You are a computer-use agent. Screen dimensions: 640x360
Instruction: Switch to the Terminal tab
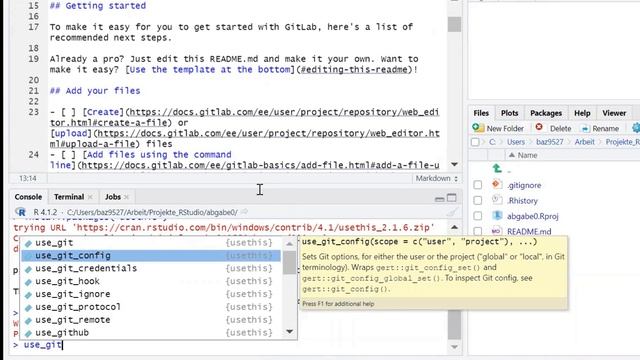coord(69,197)
